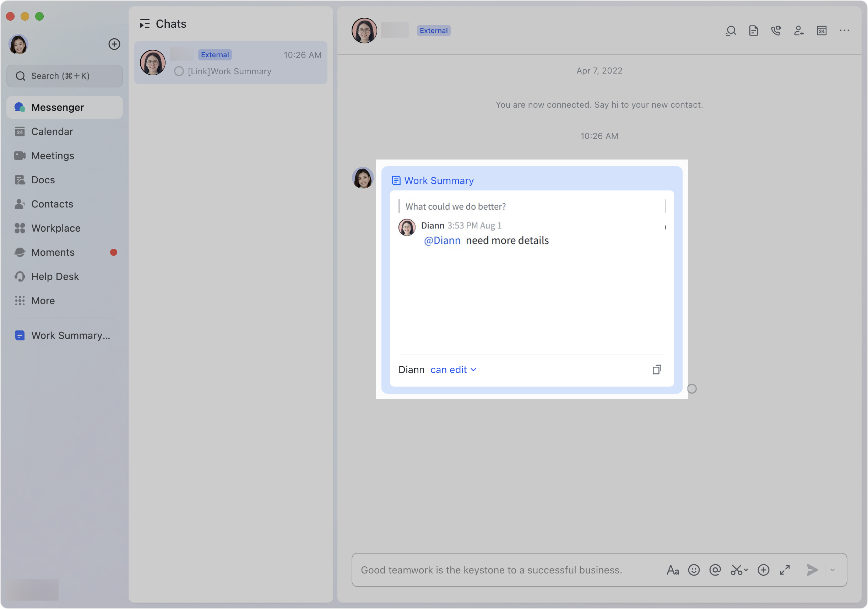Click the contact avatar in chat header
868x609 pixels.
pos(364,31)
